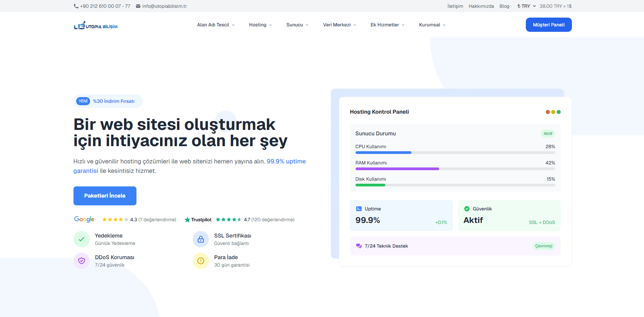Click the 7/24 Teknik Destek chat icon
644x317 pixels.
[x=359, y=246]
